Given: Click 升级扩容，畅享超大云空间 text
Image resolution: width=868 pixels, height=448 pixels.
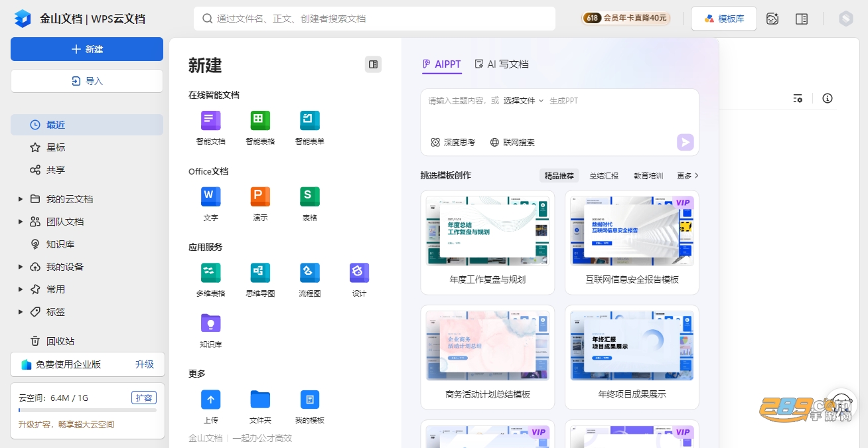Looking at the screenshot, I should point(66,424).
